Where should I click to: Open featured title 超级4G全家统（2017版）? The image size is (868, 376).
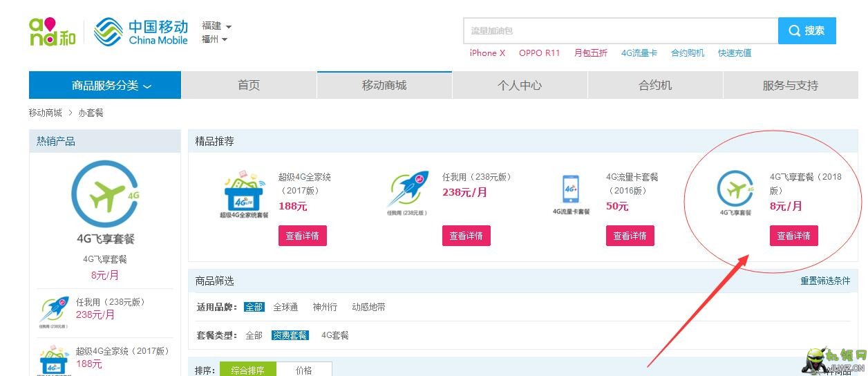click(x=305, y=184)
